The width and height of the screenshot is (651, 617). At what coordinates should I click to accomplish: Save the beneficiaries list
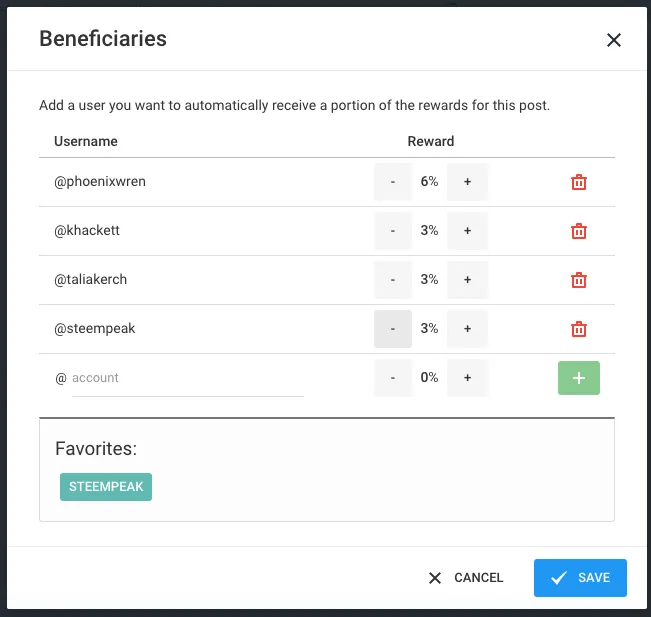click(580, 578)
